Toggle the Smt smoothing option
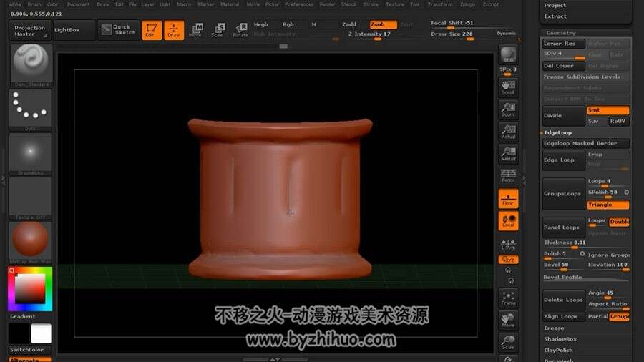 coord(608,110)
